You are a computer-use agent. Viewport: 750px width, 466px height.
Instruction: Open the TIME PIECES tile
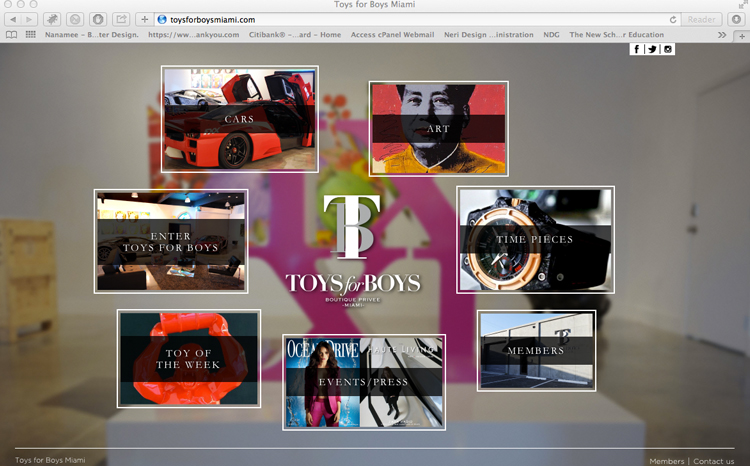point(535,240)
